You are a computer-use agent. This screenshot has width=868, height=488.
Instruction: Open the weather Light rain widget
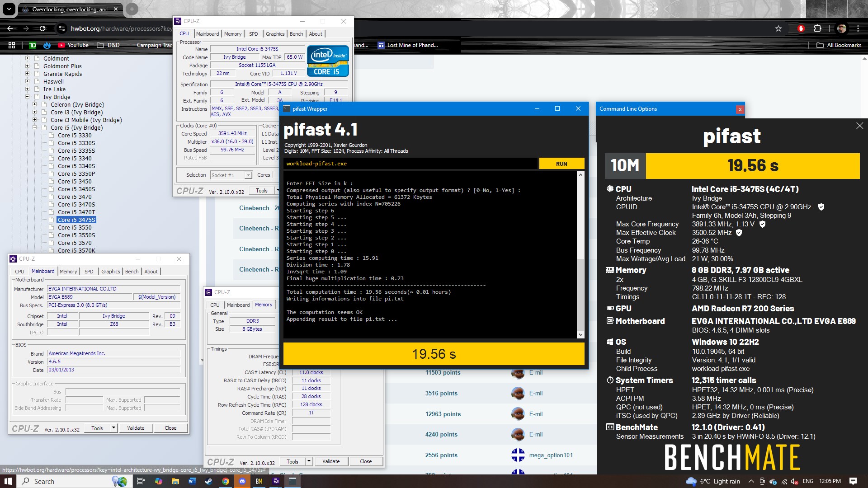712,481
